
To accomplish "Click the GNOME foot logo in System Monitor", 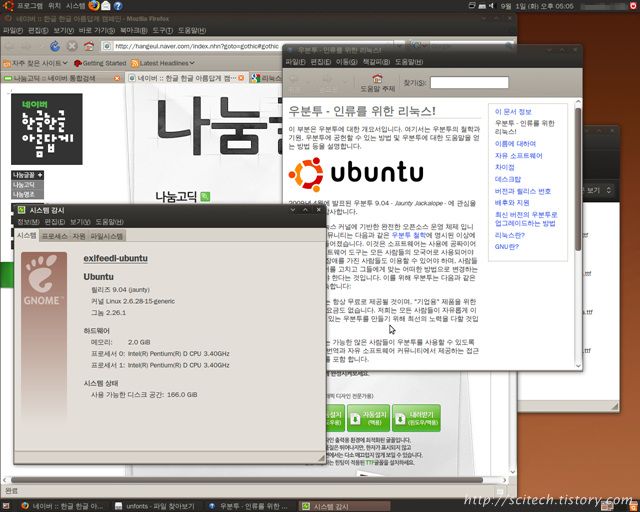I will tap(44, 280).
